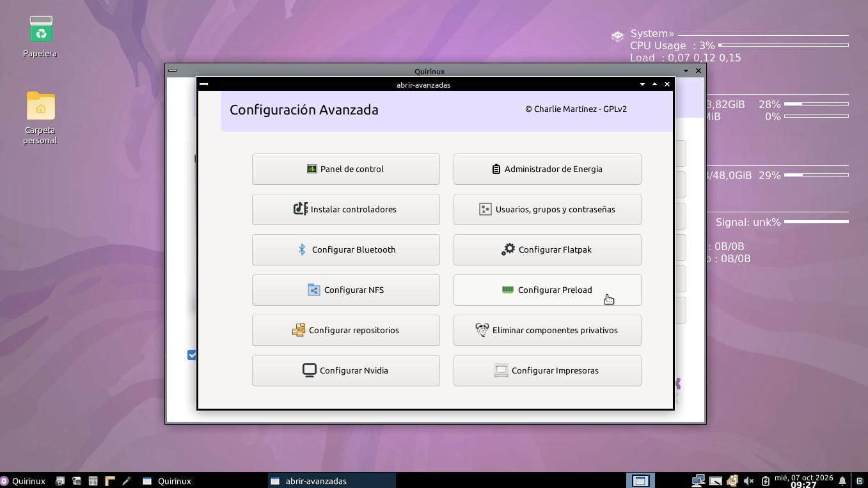This screenshot has width=868, height=488.
Task: Click the printer icon on Configurar Impresoras
Action: click(501, 370)
